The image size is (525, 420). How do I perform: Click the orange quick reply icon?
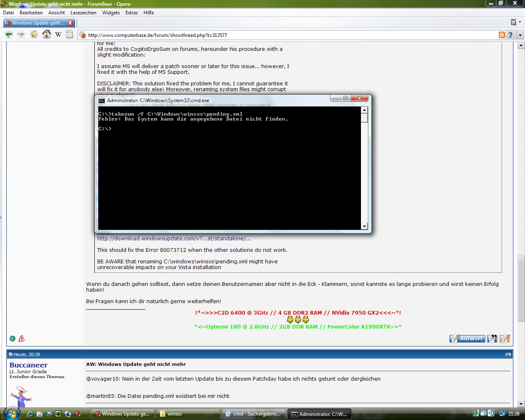pyautogui.click(x=505, y=338)
